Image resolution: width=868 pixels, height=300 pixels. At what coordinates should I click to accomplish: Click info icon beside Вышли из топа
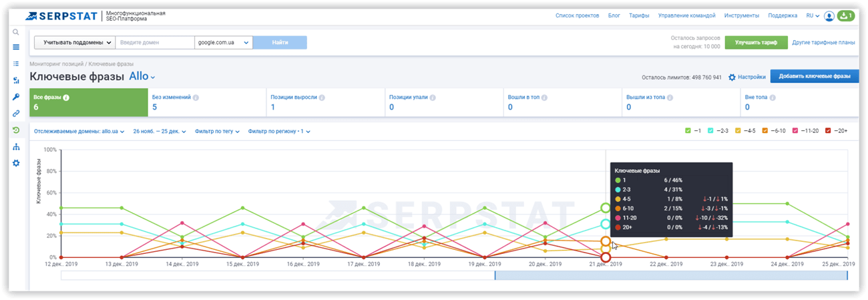(x=671, y=98)
